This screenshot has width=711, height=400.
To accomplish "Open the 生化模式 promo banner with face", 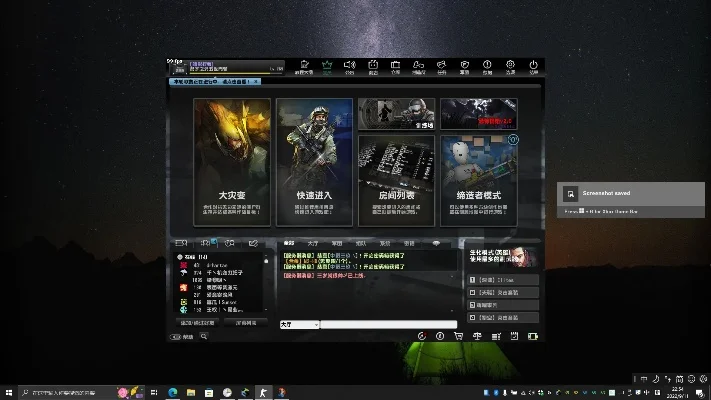I will coord(503,258).
